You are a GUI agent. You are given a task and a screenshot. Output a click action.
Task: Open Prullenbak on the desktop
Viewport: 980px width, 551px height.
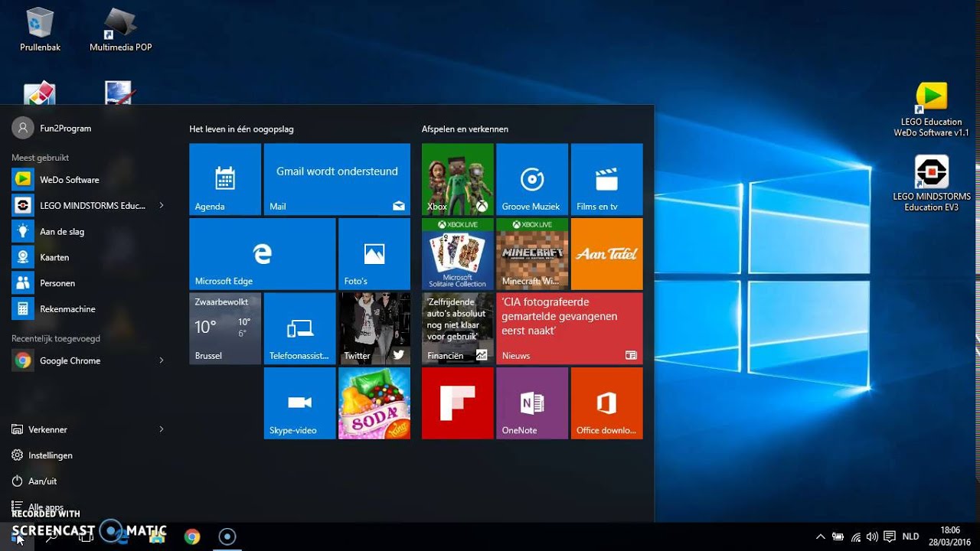coord(40,29)
